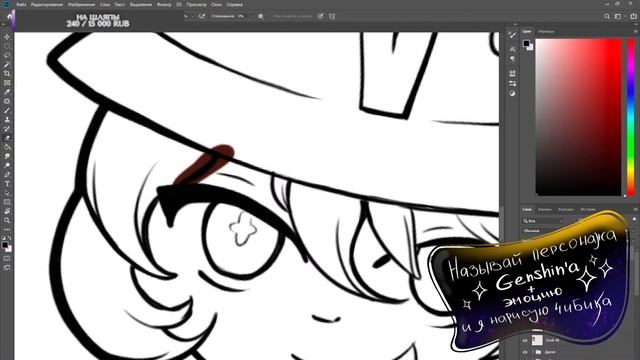Open the collapsed Brushes panel
This screenshot has height=360, width=640.
pos(512,36)
